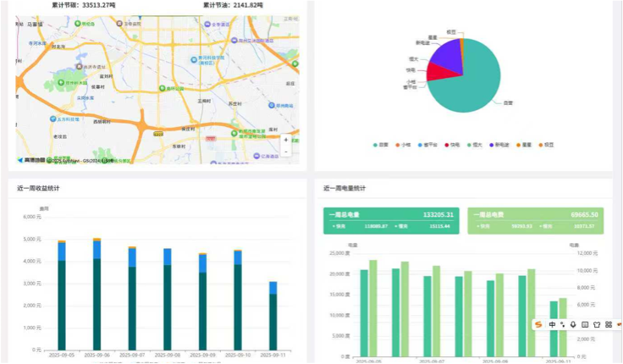Open the IME soft keyboard icon

(x=585, y=324)
